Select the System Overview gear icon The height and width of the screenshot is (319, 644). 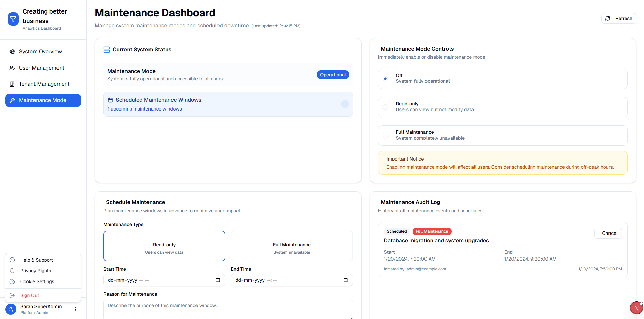click(x=12, y=51)
